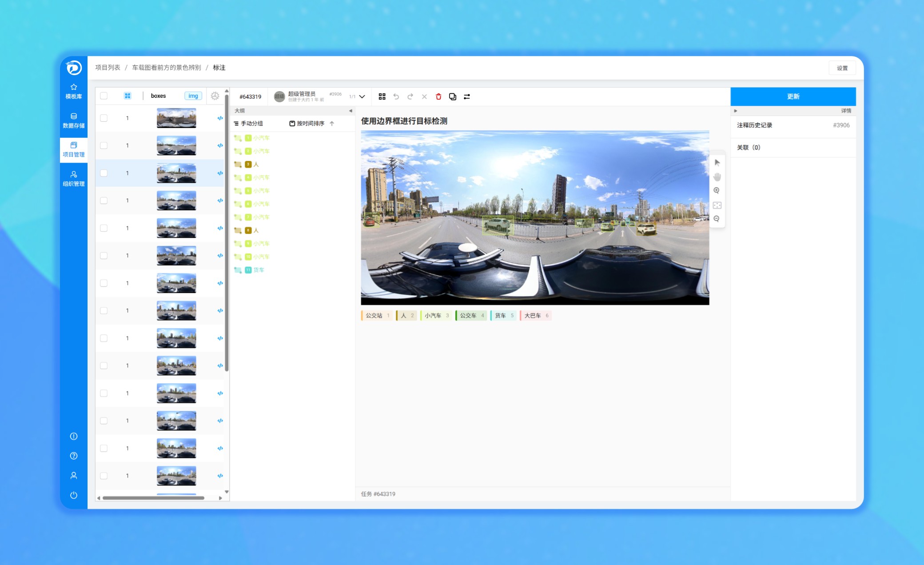Select the 公交车 green label swatch

coord(471,316)
